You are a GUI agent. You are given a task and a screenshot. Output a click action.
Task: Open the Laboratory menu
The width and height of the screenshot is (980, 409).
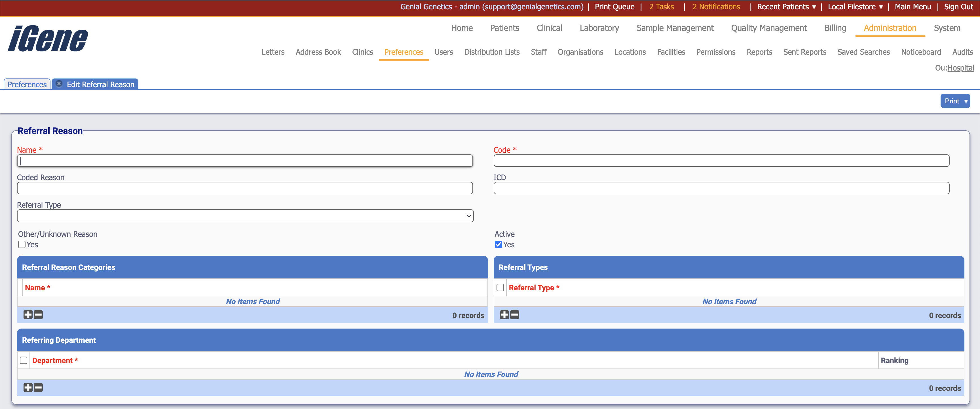click(599, 28)
